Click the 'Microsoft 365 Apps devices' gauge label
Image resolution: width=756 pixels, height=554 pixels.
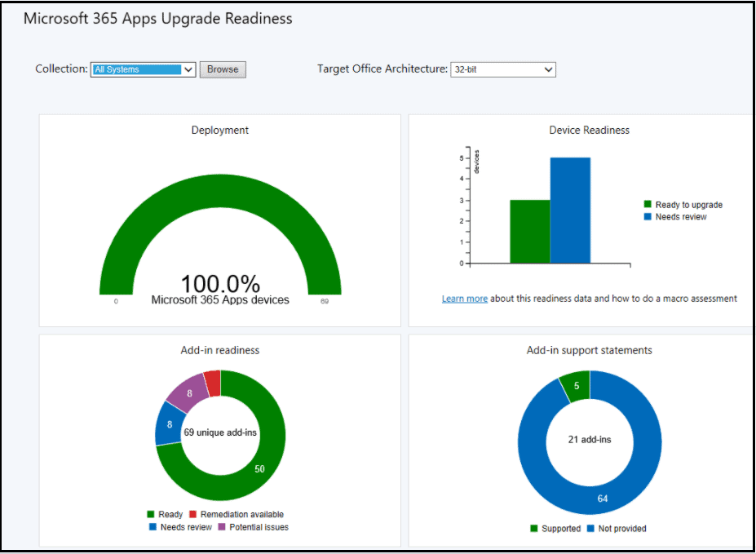click(220, 300)
